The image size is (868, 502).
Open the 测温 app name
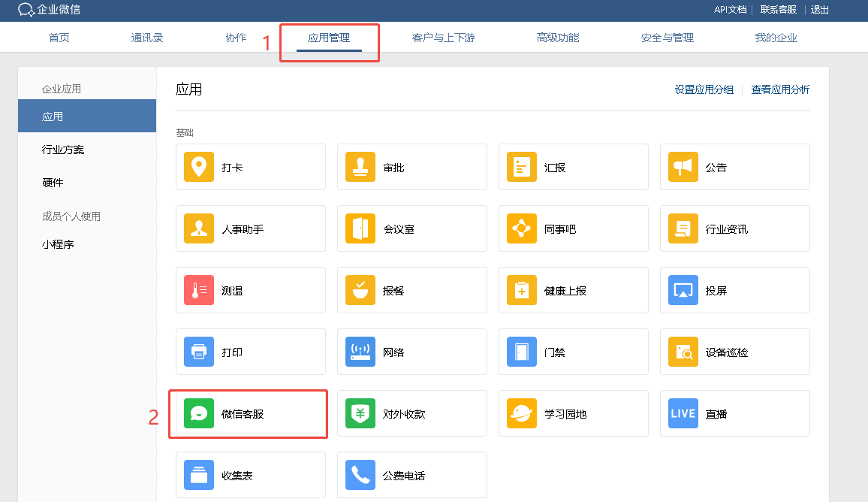(x=232, y=290)
